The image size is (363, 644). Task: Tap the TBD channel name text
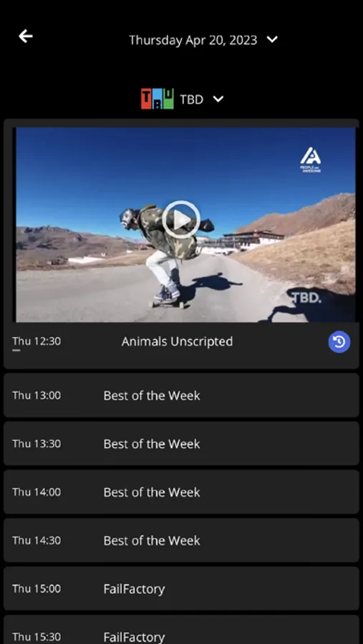pos(192,99)
